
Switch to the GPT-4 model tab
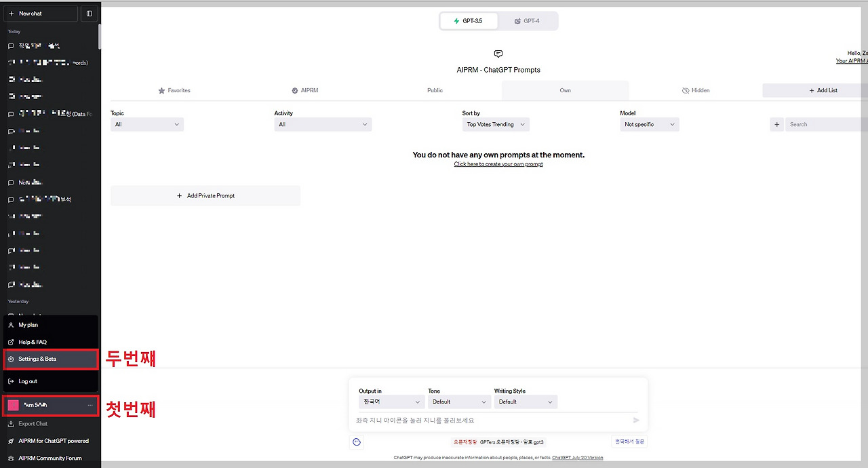[527, 21]
